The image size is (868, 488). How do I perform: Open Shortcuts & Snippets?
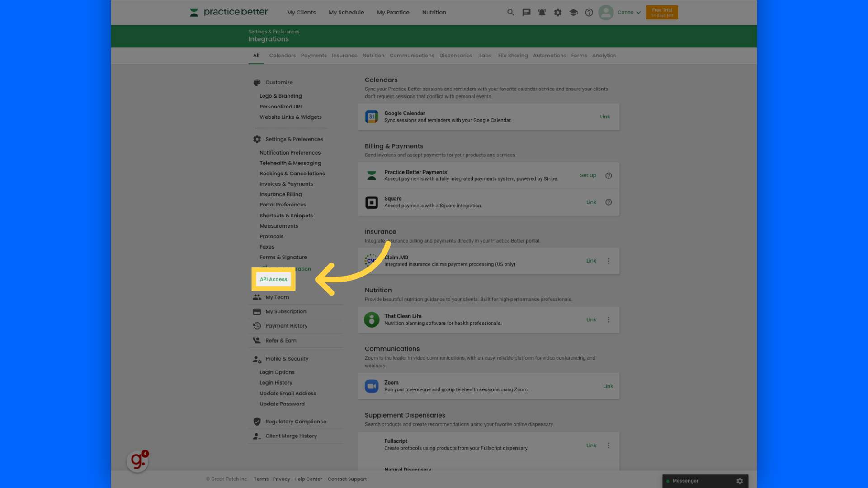point(286,216)
